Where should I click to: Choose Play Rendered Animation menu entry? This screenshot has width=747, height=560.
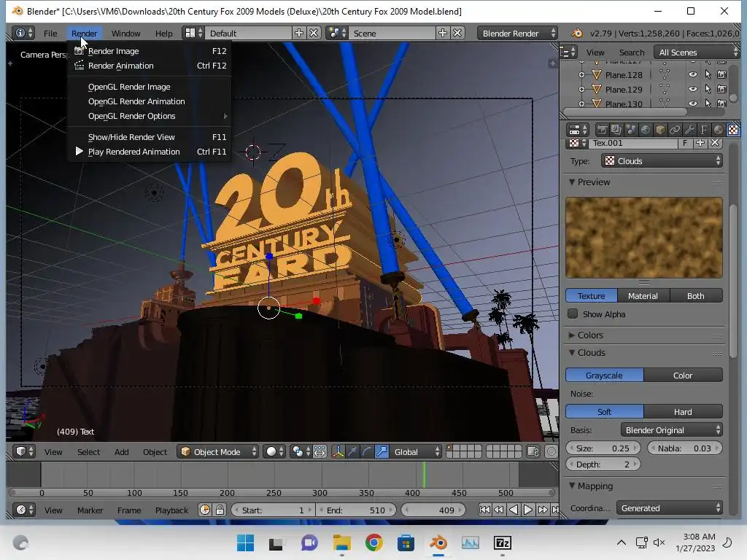click(150, 152)
